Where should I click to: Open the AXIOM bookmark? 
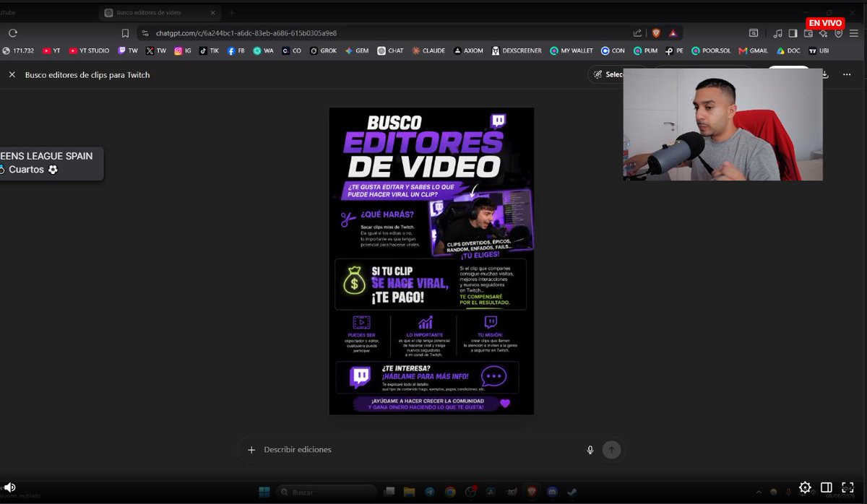coord(469,51)
